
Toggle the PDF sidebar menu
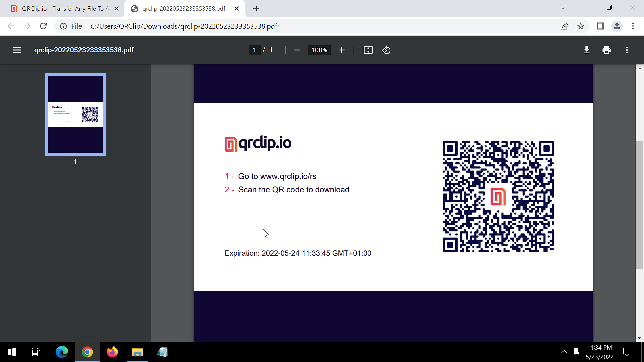(x=17, y=50)
